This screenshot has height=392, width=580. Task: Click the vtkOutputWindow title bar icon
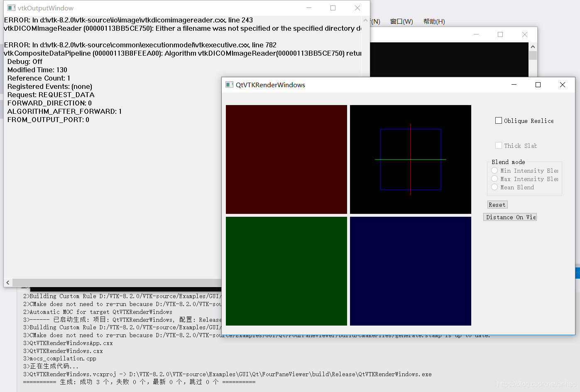coord(11,8)
